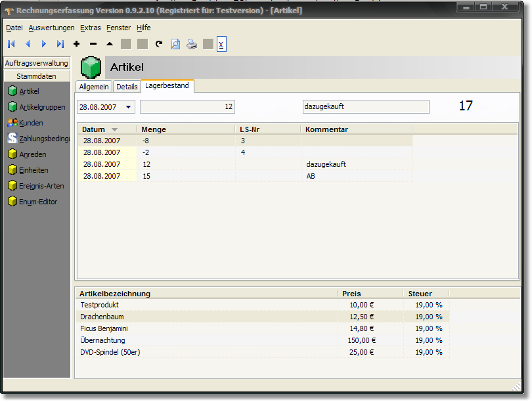Click the Kommentar column header
The width and height of the screenshot is (532, 402).
(357, 129)
